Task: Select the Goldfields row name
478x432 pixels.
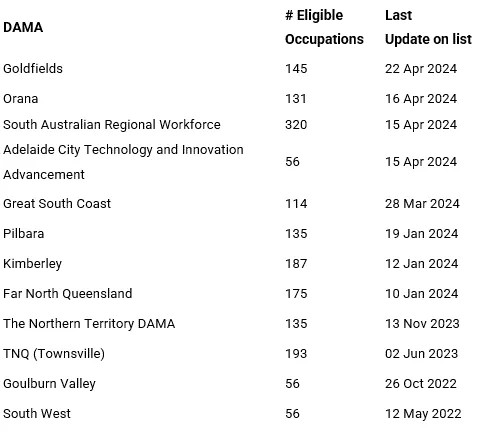Action: tap(33, 69)
